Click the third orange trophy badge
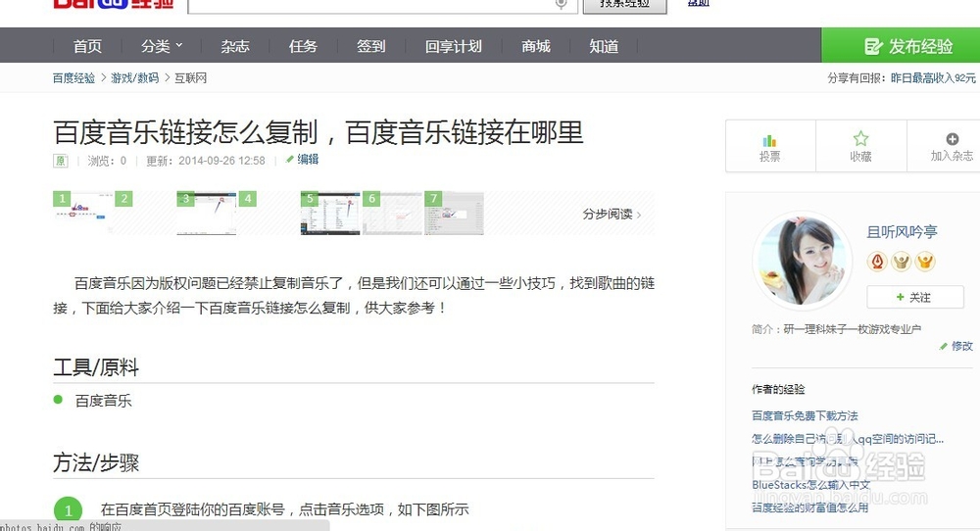 coord(925,262)
